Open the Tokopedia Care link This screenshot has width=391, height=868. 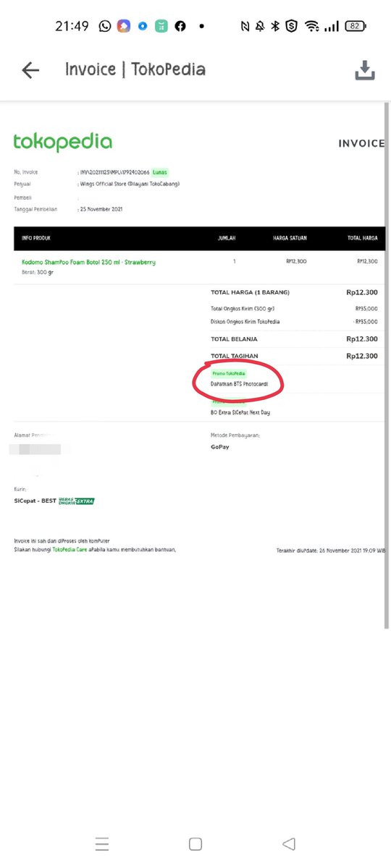(x=71, y=549)
